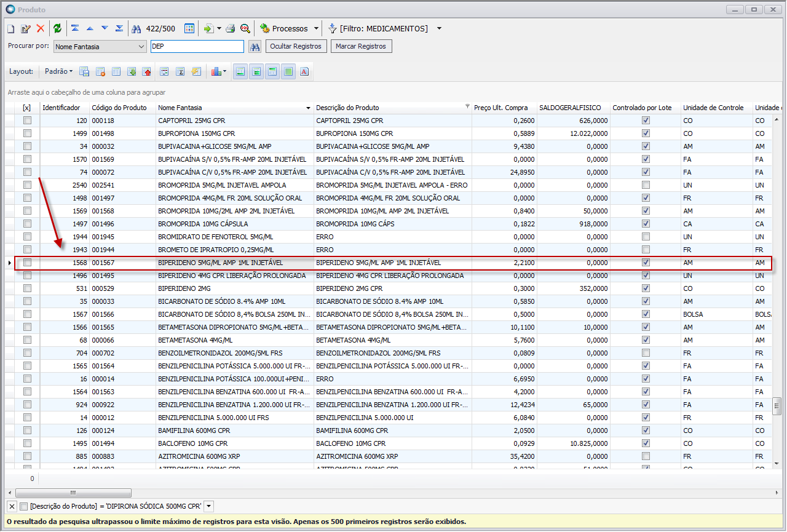Open the Processos dropdown arrow
Viewport: 787px width, 532px height.
pyautogui.click(x=317, y=28)
